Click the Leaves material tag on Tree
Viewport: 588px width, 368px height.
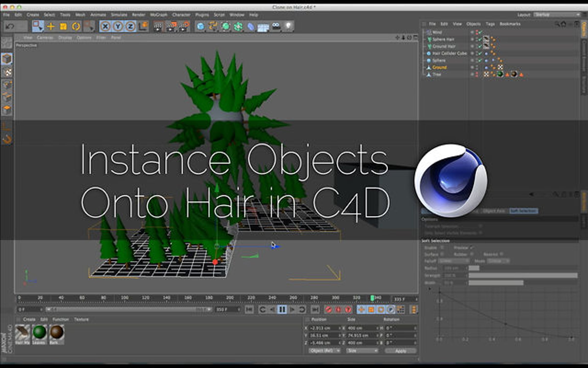[500, 74]
